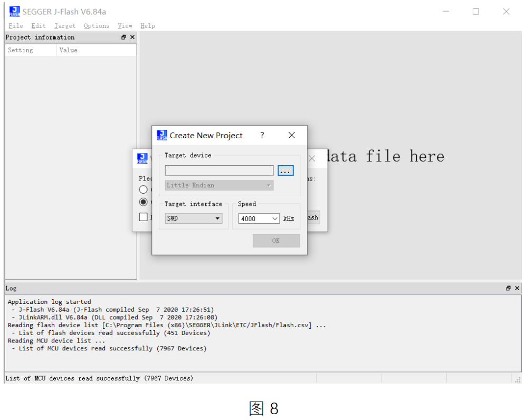Click SEGGER J-Flash title bar app icon
The width and height of the screenshot is (525, 420).
coord(14,12)
